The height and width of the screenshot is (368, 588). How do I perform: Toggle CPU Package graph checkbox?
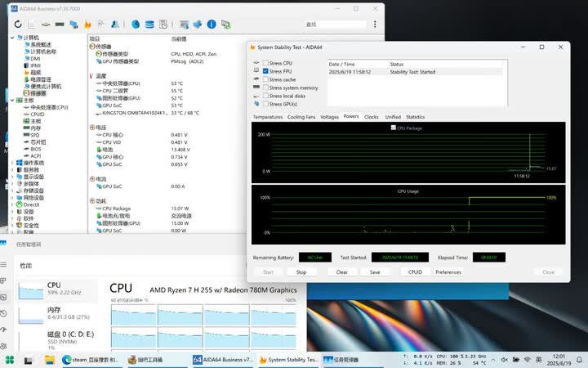pos(393,128)
